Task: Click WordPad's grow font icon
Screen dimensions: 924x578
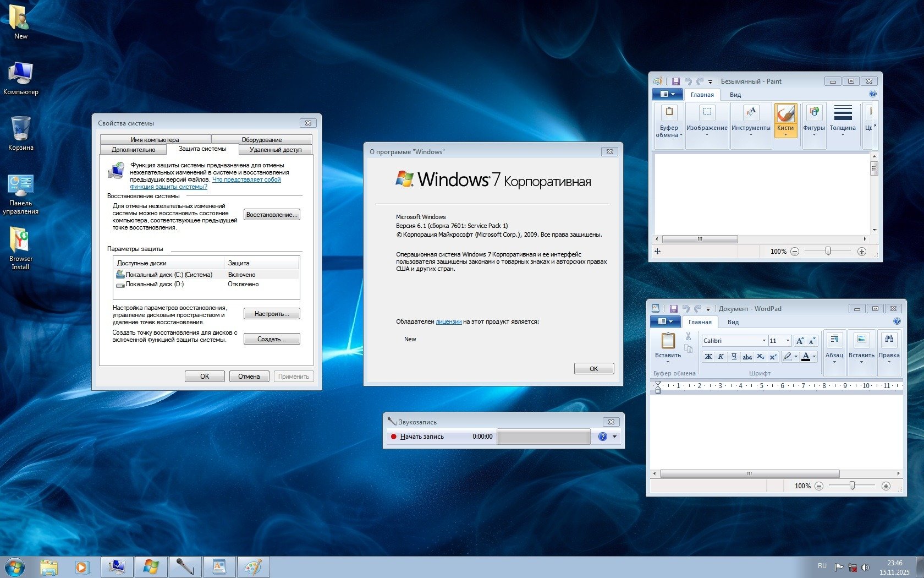Action: coord(800,341)
